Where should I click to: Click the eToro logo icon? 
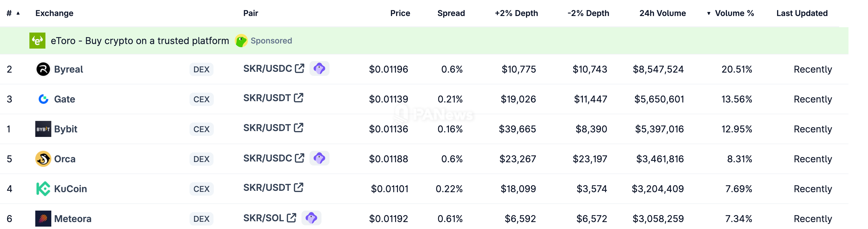pos(37,41)
